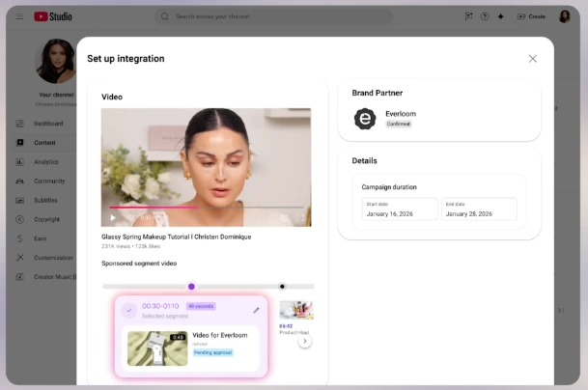The height and width of the screenshot is (390, 588).
Task: Click the channel search field
Action: pyautogui.click(x=274, y=16)
